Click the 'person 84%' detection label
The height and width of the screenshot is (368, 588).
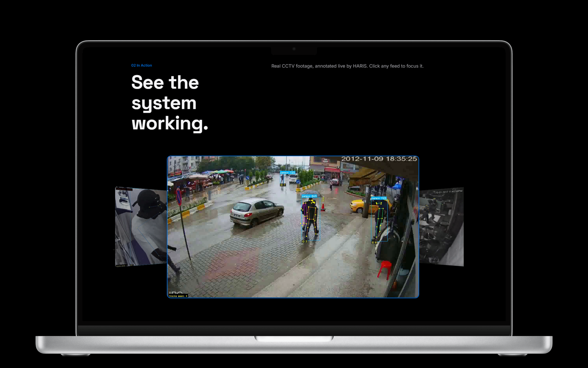pyautogui.click(x=309, y=196)
